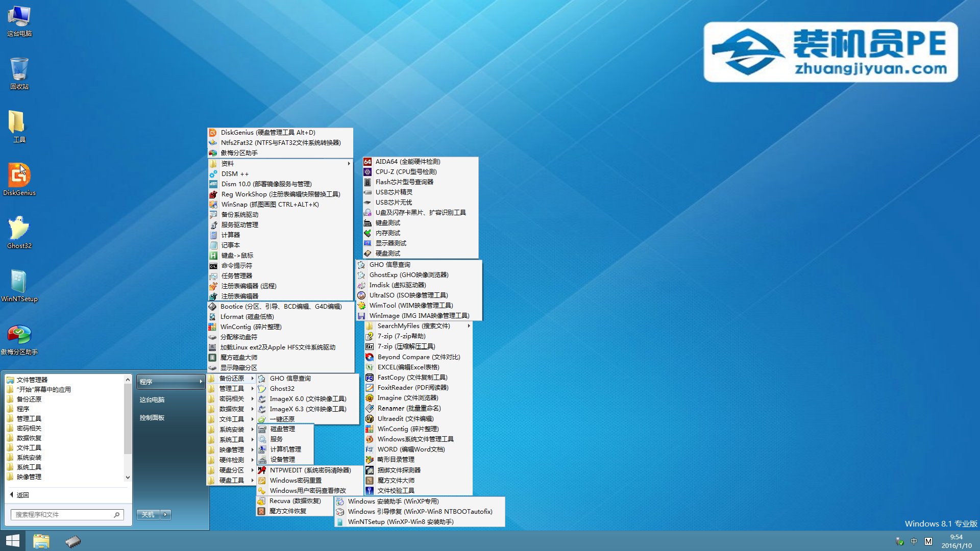Expand the 硬件检测 folder submenu
This screenshot has width=980, height=551.
click(x=231, y=460)
